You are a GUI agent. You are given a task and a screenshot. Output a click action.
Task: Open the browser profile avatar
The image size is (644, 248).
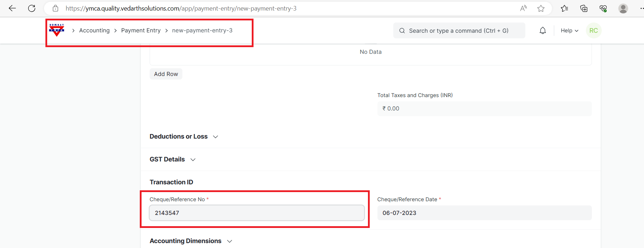click(x=623, y=8)
